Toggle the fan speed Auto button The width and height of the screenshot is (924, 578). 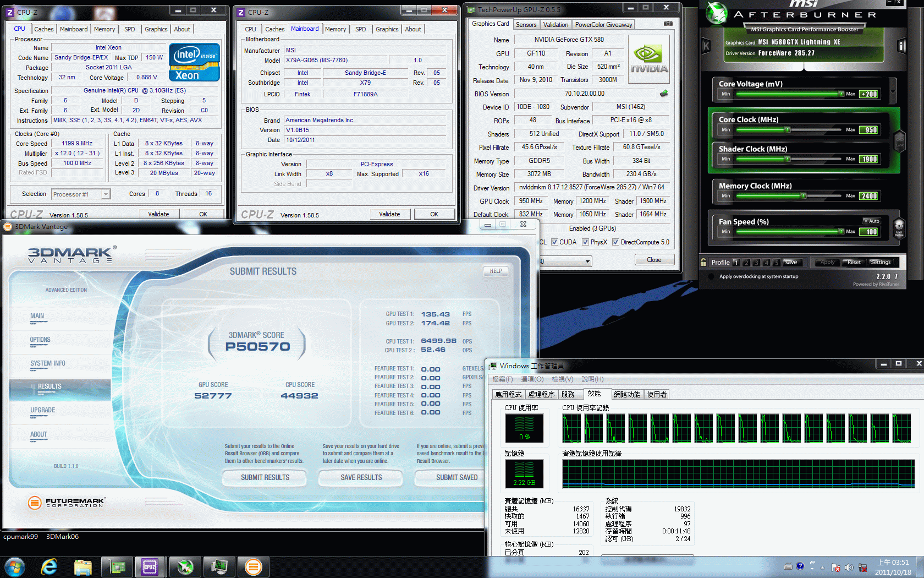tap(872, 221)
